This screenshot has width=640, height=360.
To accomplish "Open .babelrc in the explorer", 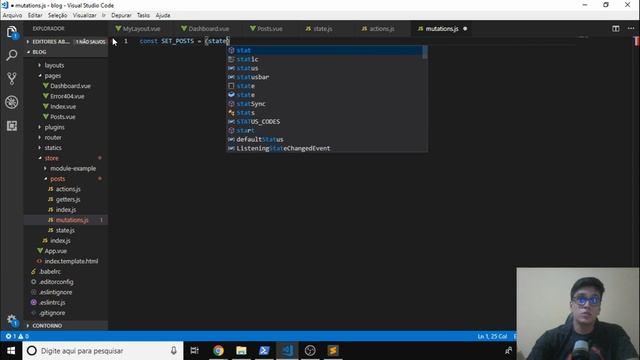I will pyautogui.click(x=50, y=271).
